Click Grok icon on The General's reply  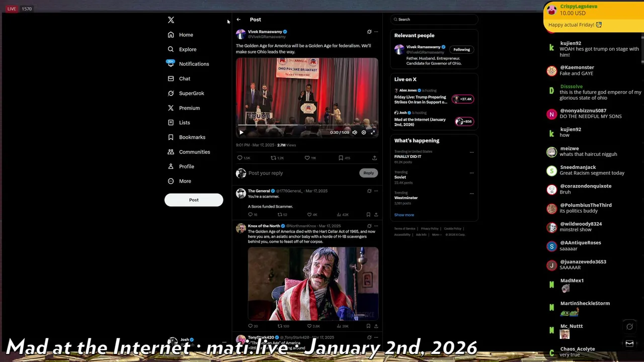click(369, 191)
